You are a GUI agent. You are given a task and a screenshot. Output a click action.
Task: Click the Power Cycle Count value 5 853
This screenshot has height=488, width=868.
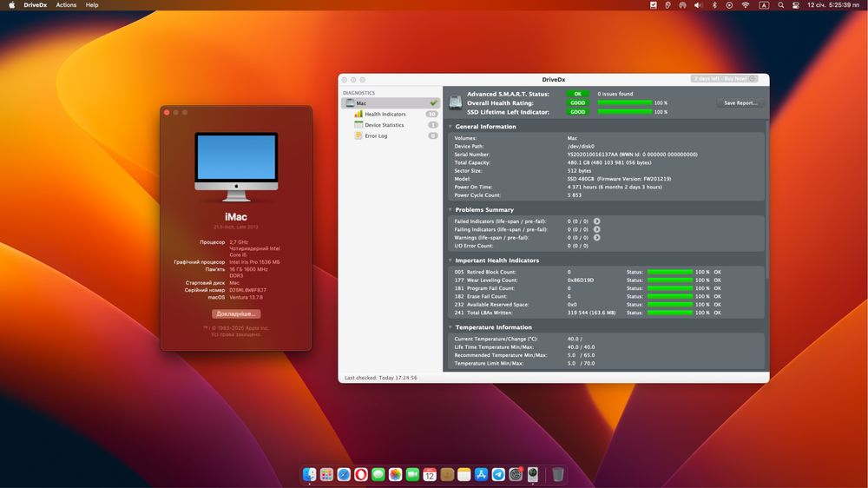coord(574,195)
